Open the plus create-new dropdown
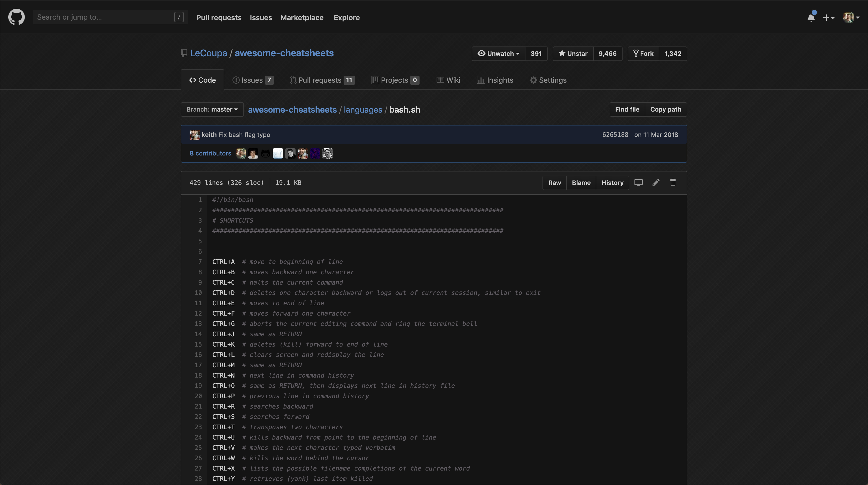Viewport: 868px width, 485px height. 828,18
